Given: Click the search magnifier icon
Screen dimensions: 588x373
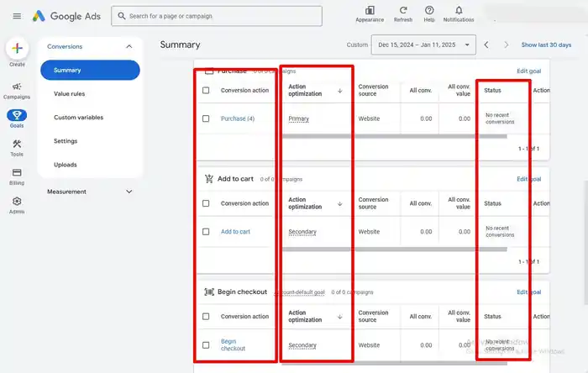Looking at the screenshot, I should 122,16.
